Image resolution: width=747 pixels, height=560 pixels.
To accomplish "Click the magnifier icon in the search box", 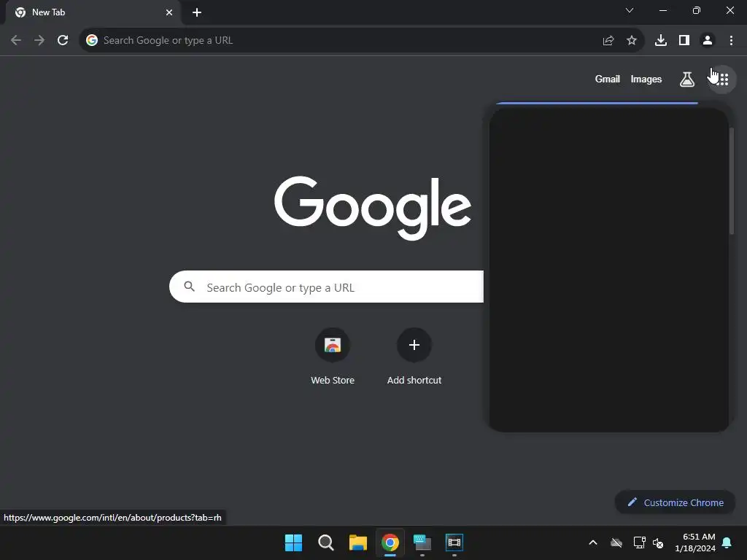I will tap(189, 287).
